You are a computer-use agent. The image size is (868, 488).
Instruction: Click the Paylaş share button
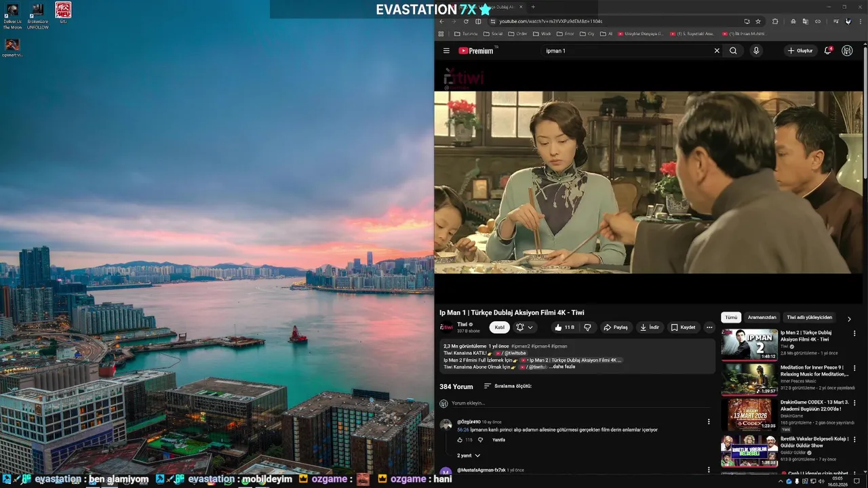616,327
